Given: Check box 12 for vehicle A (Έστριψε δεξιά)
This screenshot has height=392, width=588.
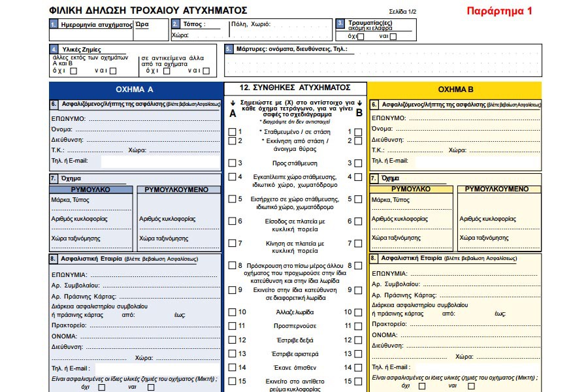Looking at the screenshot, I should point(232,340).
